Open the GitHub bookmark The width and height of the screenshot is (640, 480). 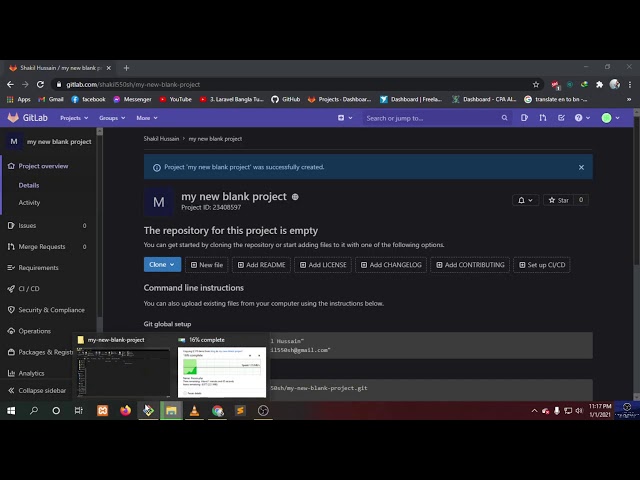[x=286, y=99]
